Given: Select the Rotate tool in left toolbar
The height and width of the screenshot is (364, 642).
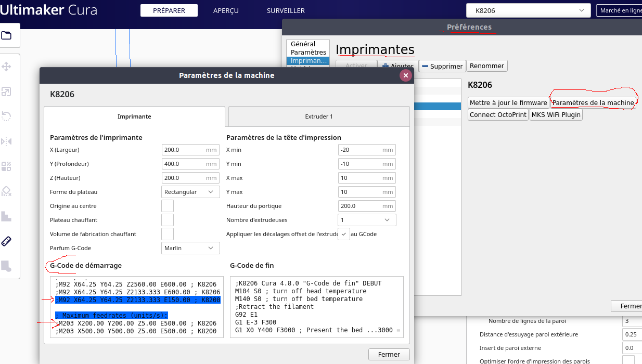Looking at the screenshot, I should 7,116.
